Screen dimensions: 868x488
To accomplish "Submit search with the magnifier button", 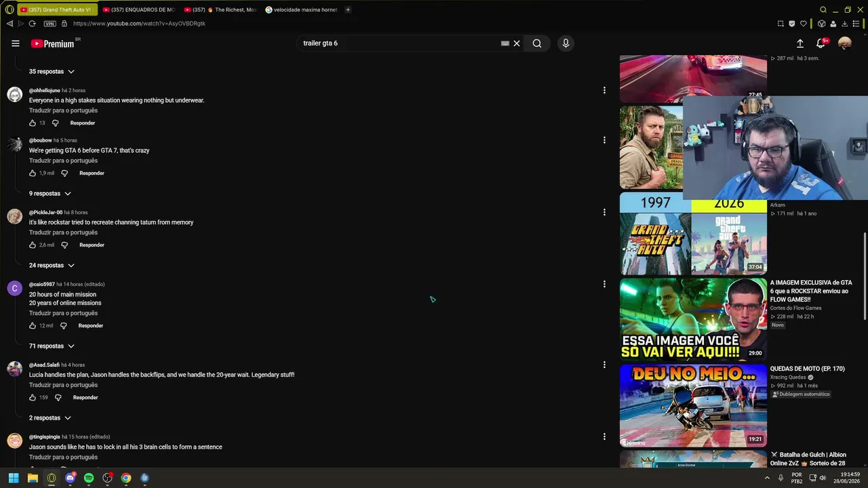I will pos(537,43).
